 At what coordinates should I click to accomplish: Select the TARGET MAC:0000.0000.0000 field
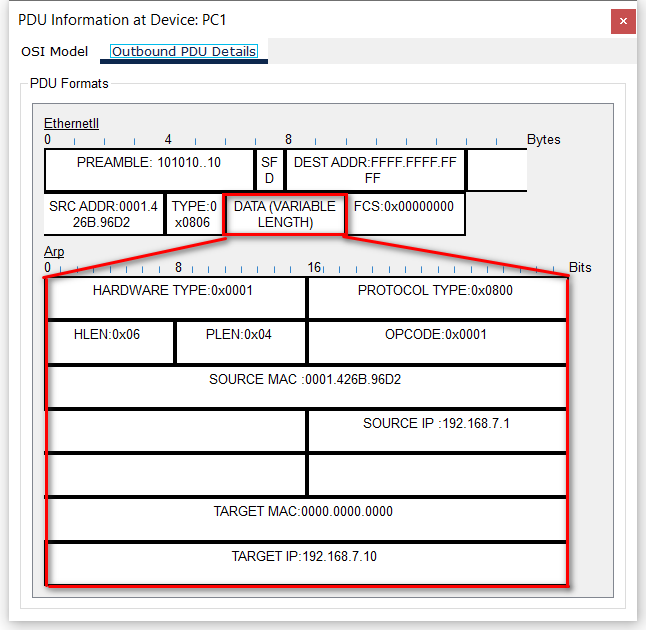tap(307, 520)
